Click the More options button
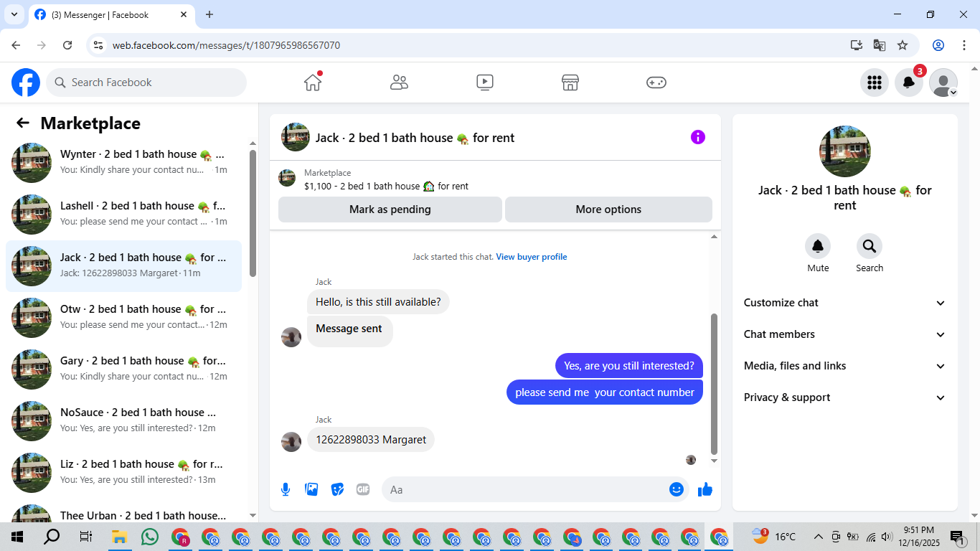 coord(608,209)
